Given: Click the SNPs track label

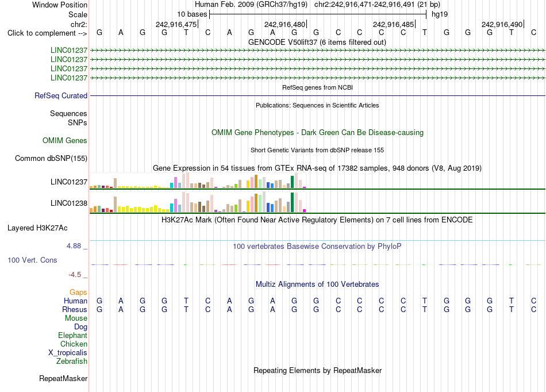Looking at the screenshot, I should tap(78, 122).
